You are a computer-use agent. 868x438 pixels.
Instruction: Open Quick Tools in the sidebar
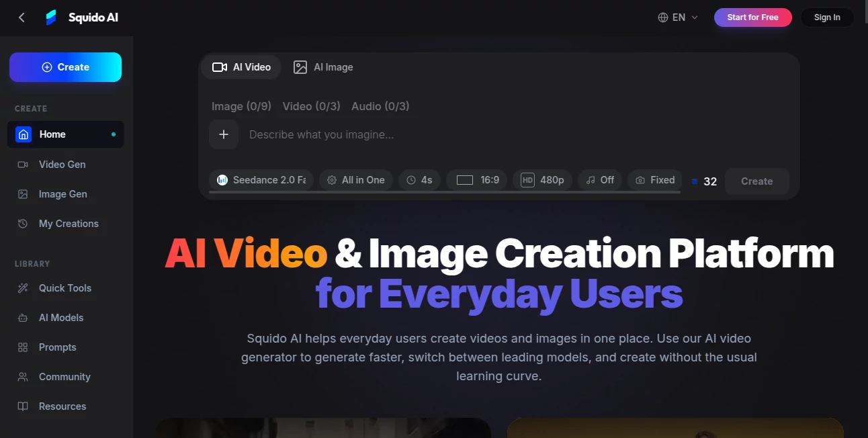click(x=65, y=288)
